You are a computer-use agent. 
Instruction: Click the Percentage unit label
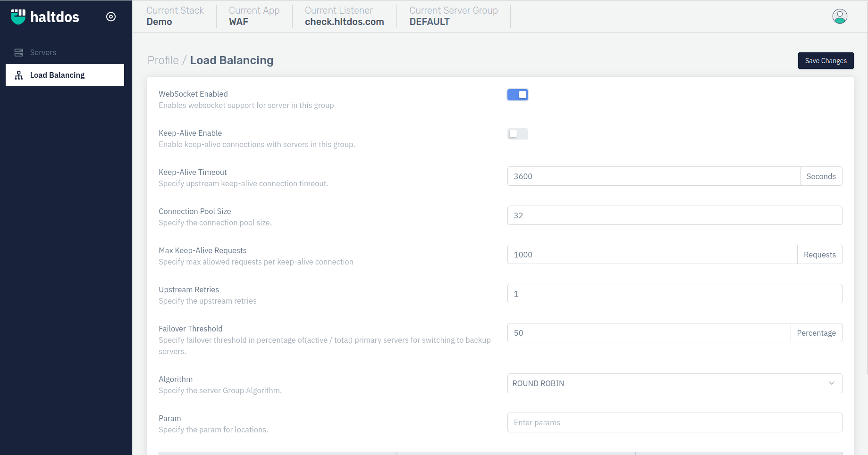[817, 333]
